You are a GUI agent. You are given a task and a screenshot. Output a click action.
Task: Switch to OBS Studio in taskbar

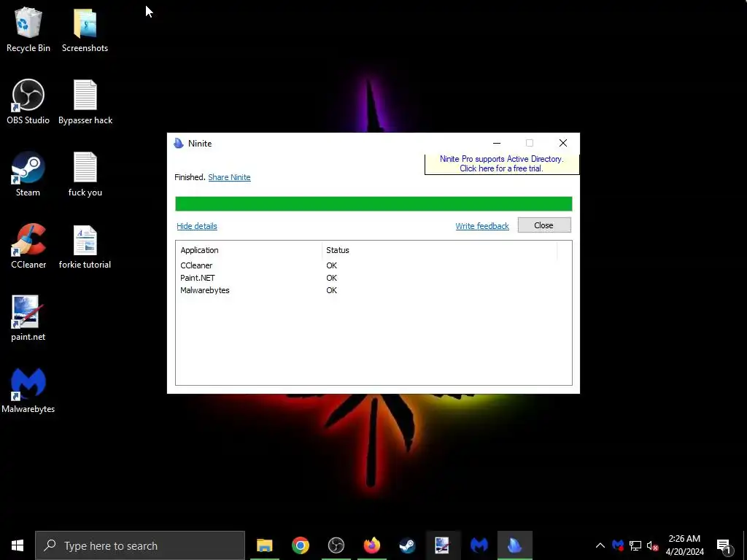[x=336, y=545]
